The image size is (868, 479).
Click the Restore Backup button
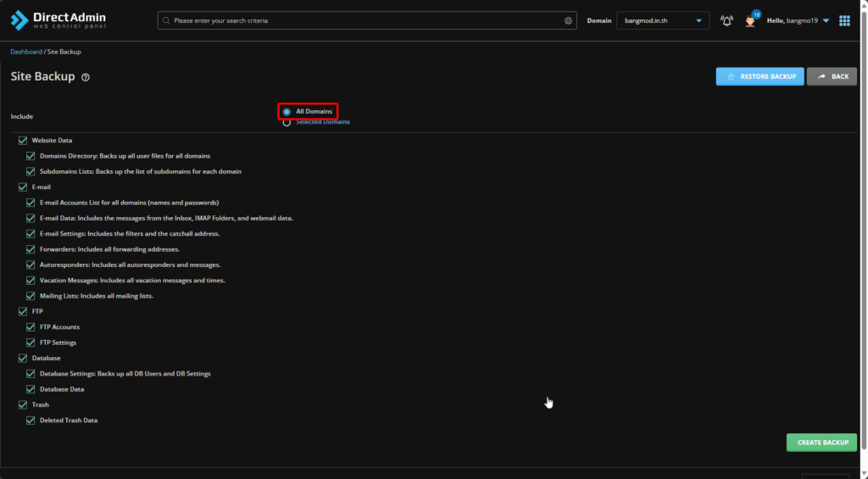(759, 76)
